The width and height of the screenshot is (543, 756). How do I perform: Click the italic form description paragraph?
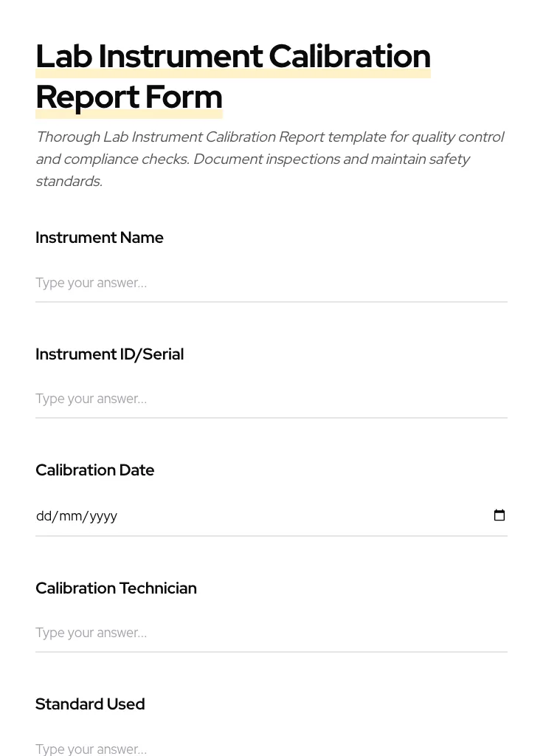(270, 159)
